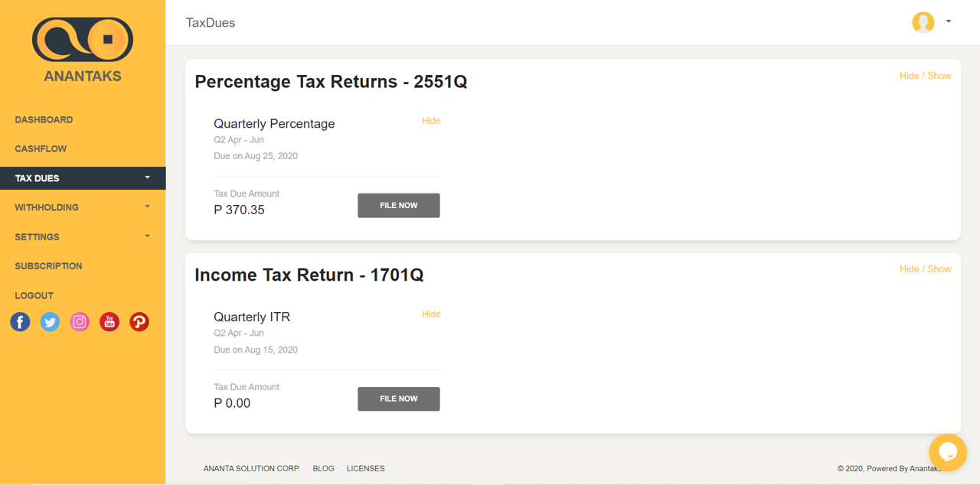980x485 pixels.
Task: Open the chat bubble widget
Action: [x=948, y=452]
